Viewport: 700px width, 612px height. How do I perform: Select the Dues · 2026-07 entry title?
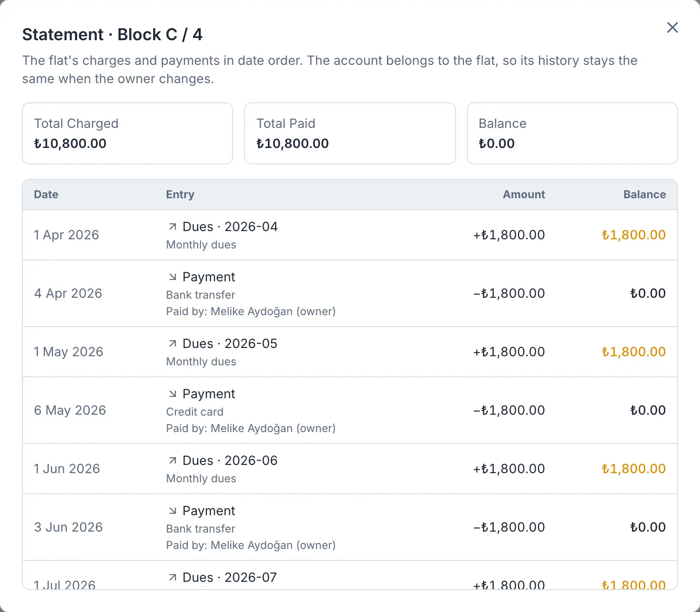[x=230, y=577]
